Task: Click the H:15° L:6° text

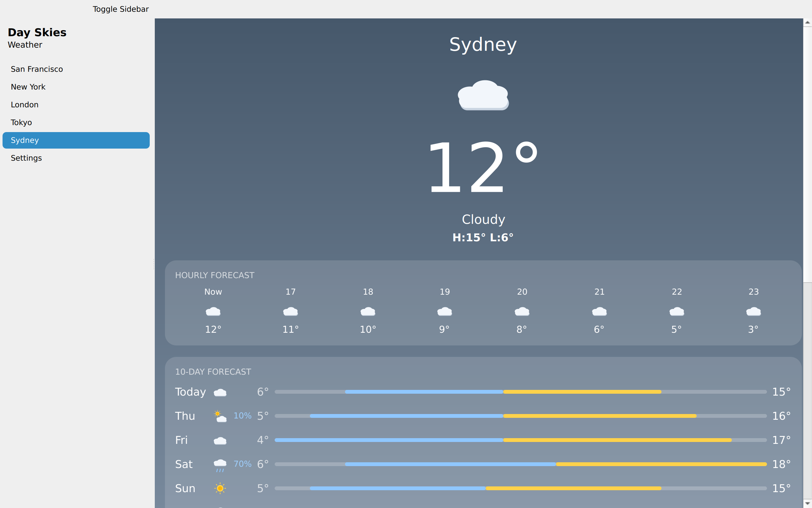Action: click(x=483, y=237)
